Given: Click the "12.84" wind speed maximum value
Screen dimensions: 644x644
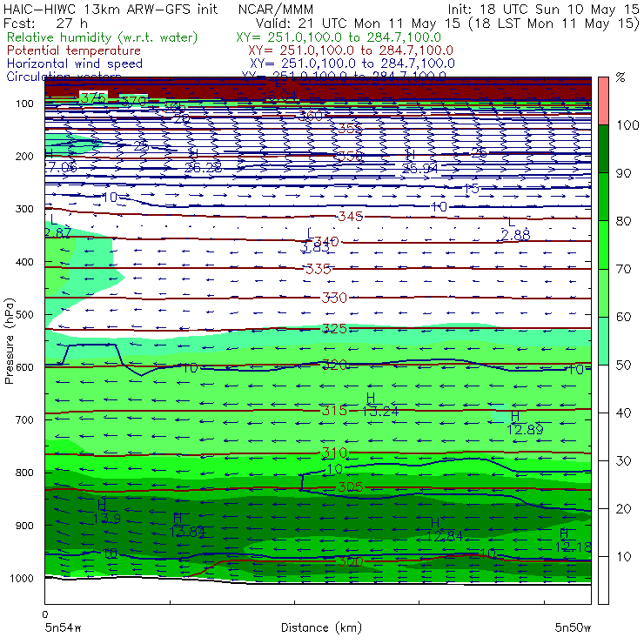Looking at the screenshot, I should pos(445,536).
